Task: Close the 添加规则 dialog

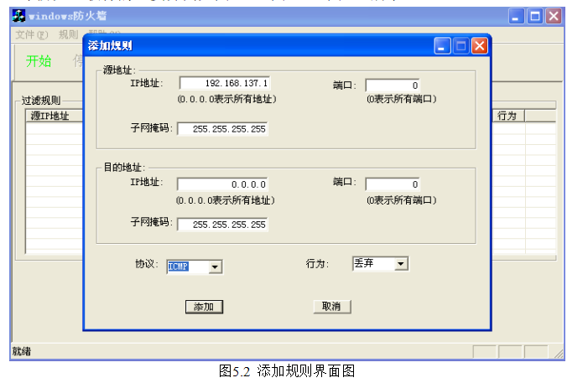Action: [479, 46]
